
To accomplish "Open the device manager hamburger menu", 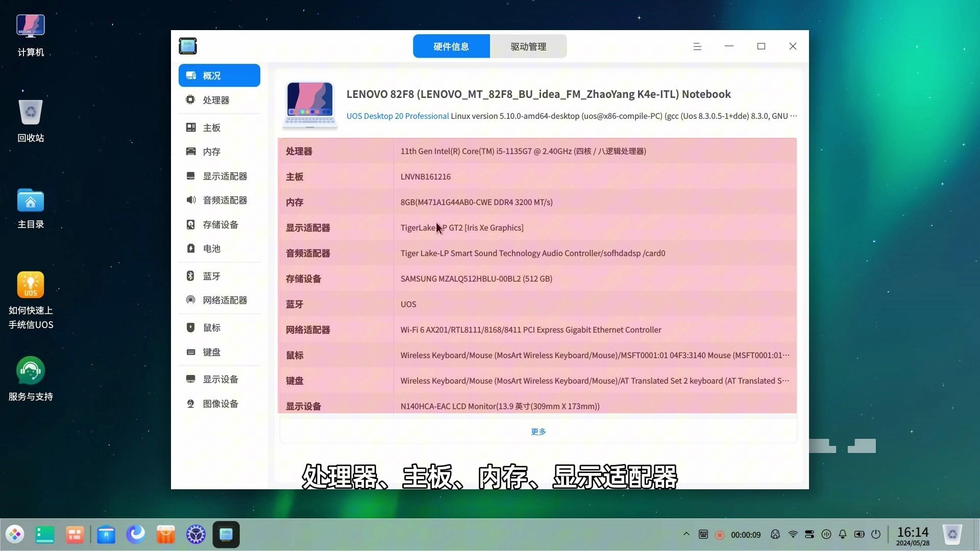I will (x=697, y=46).
